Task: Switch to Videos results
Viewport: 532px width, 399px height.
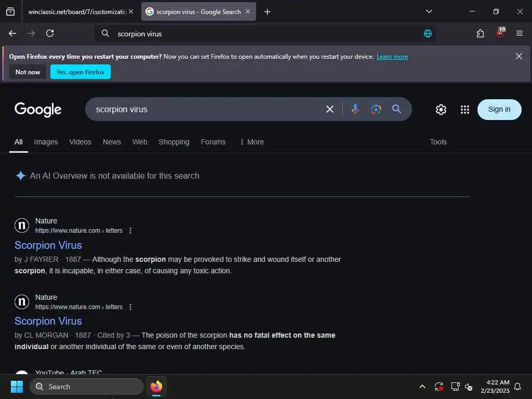Action: point(80,142)
